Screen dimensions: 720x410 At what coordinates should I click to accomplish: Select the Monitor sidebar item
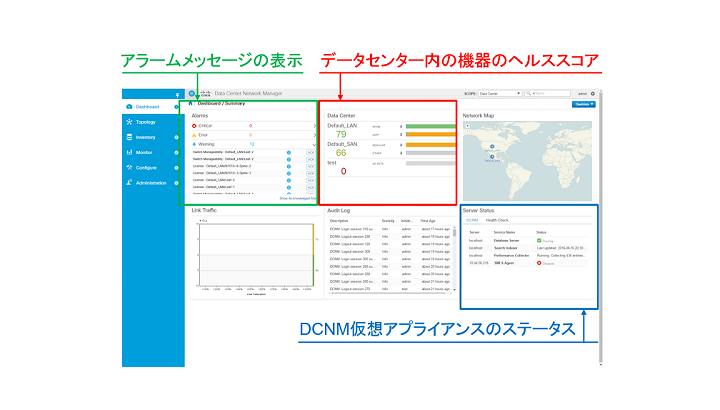coord(145,152)
